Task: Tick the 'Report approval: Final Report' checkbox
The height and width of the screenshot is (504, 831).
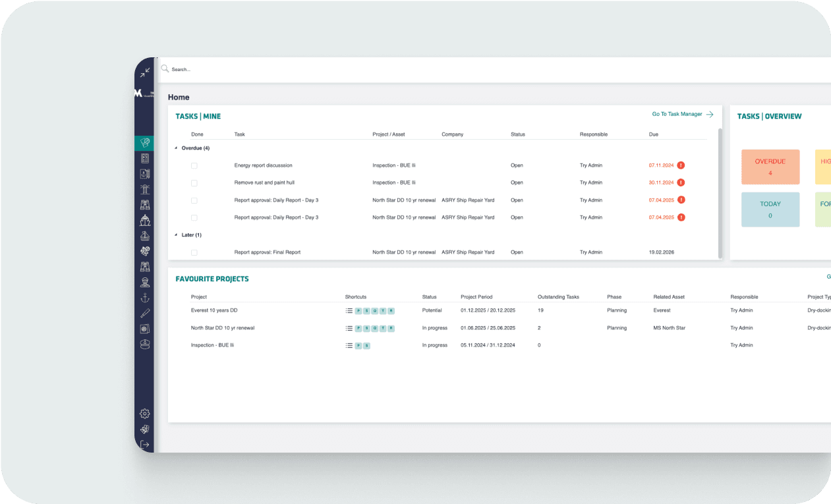Action: coord(194,252)
